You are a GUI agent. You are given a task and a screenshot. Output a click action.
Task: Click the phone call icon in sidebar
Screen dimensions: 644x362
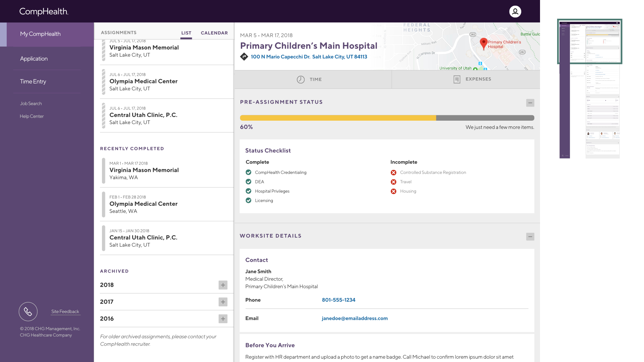point(28,312)
